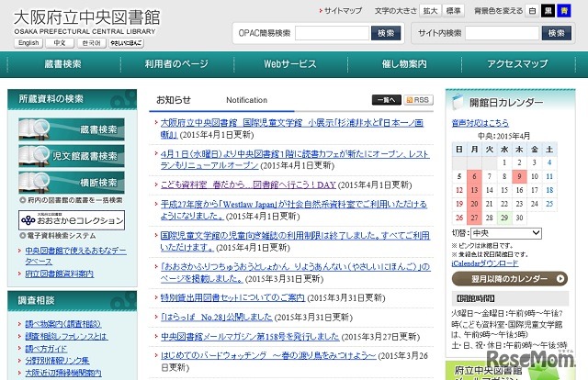Open the 調べ方ガイド link
The image size is (588, 380).
(46, 349)
